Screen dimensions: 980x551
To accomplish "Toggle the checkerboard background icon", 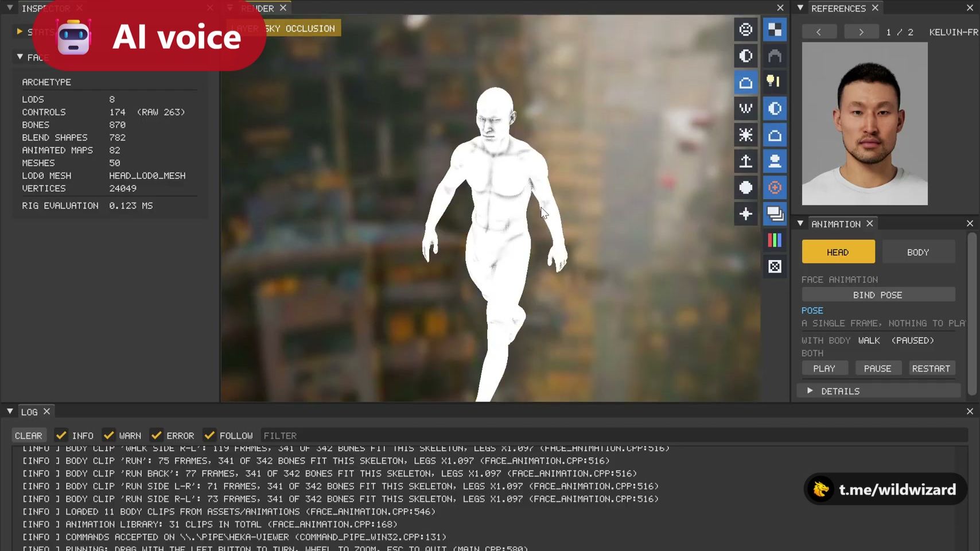I will [775, 30].
